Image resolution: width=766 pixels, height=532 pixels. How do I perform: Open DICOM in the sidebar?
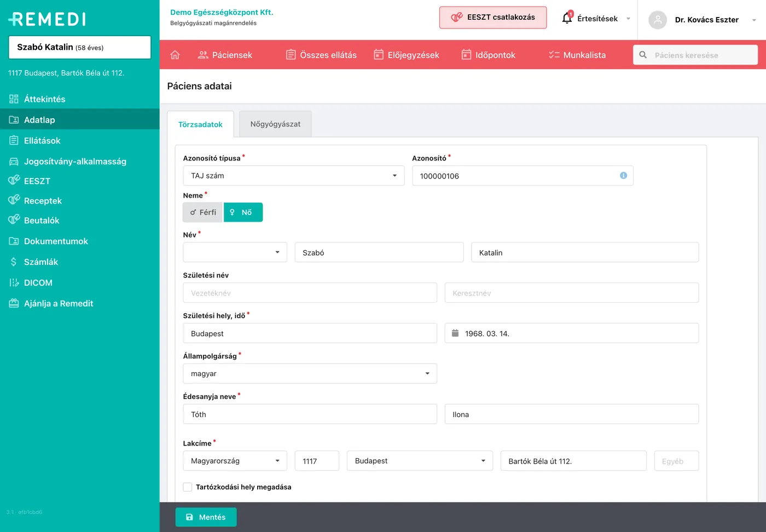80,283
